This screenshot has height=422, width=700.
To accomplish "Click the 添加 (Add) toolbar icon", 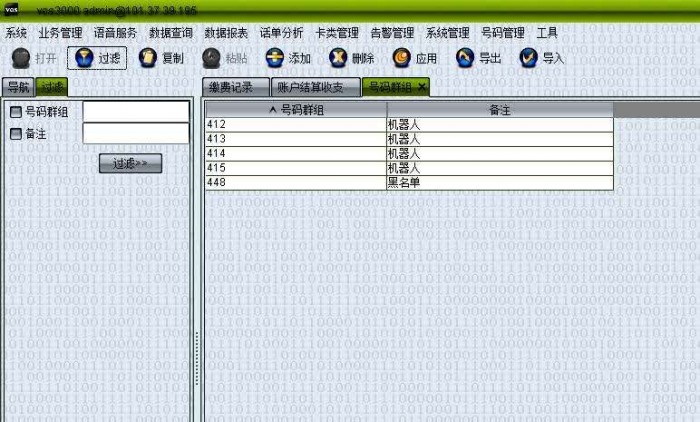I will 275,58.
